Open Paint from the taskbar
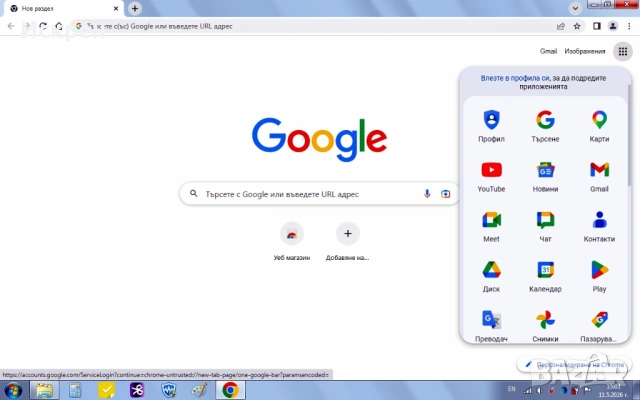 199,390
